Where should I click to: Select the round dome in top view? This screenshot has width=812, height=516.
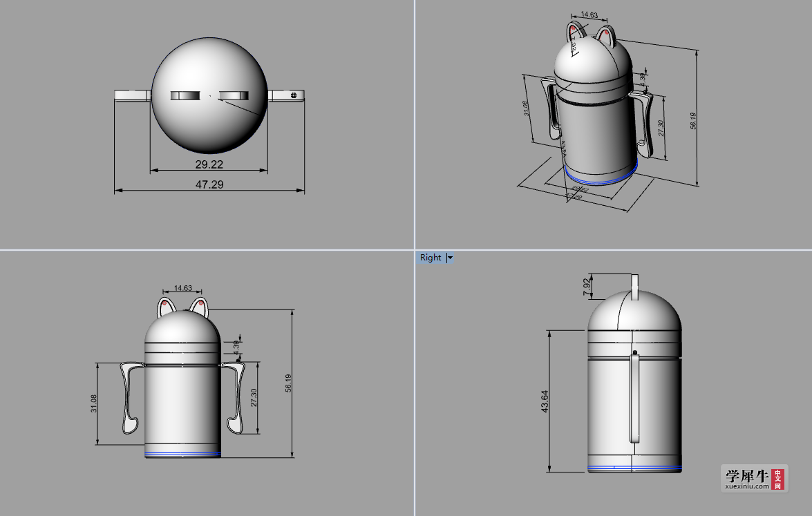209,95
